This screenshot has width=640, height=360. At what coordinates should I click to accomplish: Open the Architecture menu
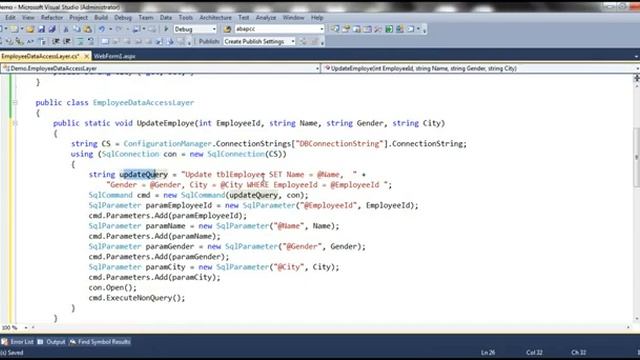(x=215, y=18)
